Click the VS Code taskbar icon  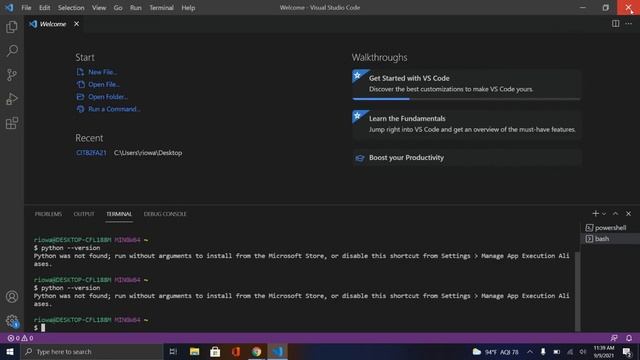pyautogui.click(x=278, y=351)
